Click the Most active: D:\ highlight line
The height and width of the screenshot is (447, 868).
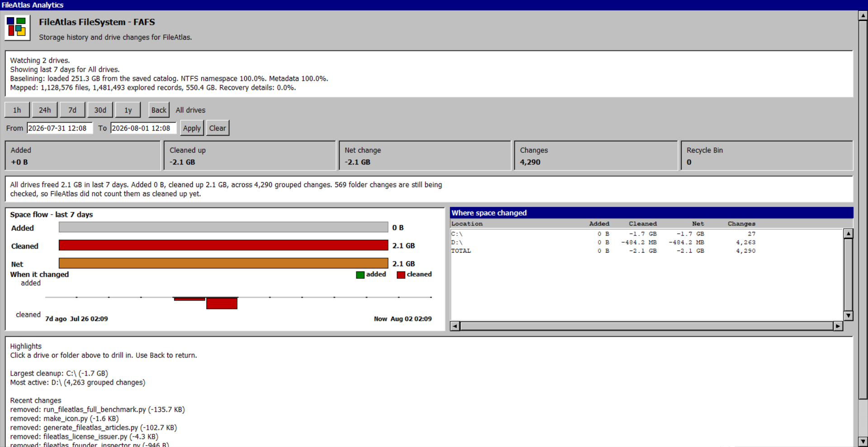click(78, 382)
